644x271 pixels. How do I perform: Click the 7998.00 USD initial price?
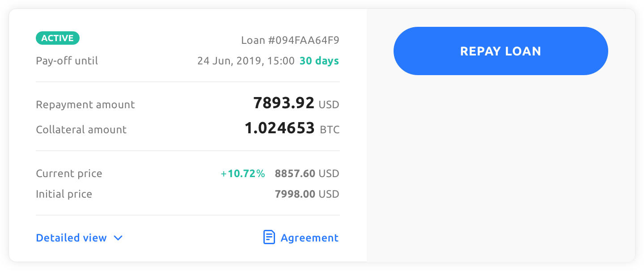(x=307, y=194)
